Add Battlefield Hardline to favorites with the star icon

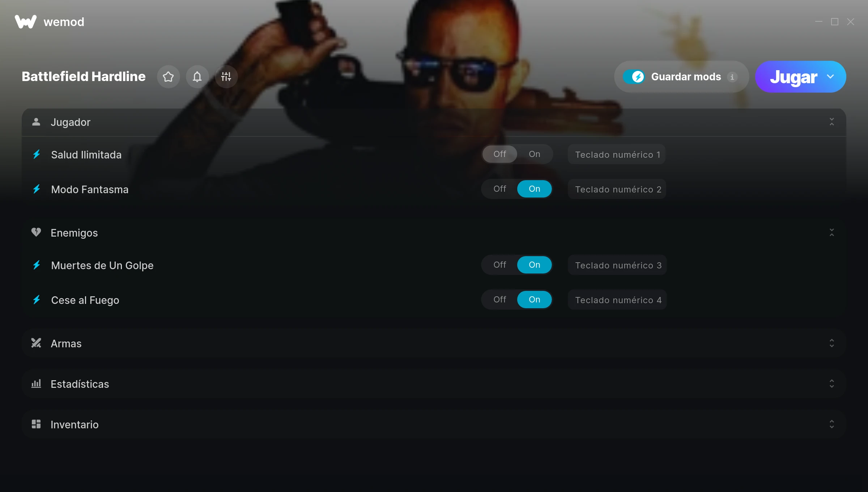tap(168, 77)
